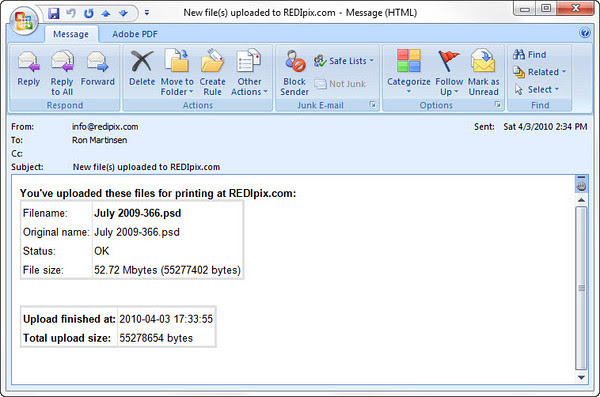Click scroll down arrow in message body

click(x=581, y=377)
